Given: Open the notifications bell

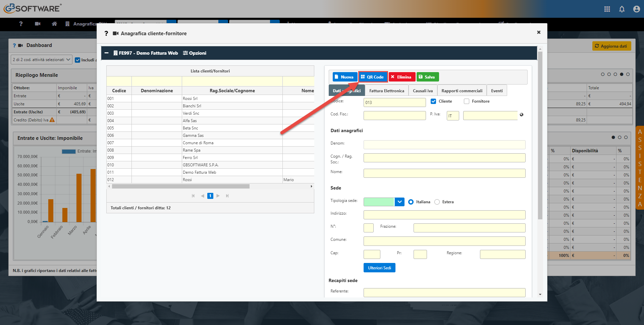Looking at the screenshot, I should click(x=622, y=9).
